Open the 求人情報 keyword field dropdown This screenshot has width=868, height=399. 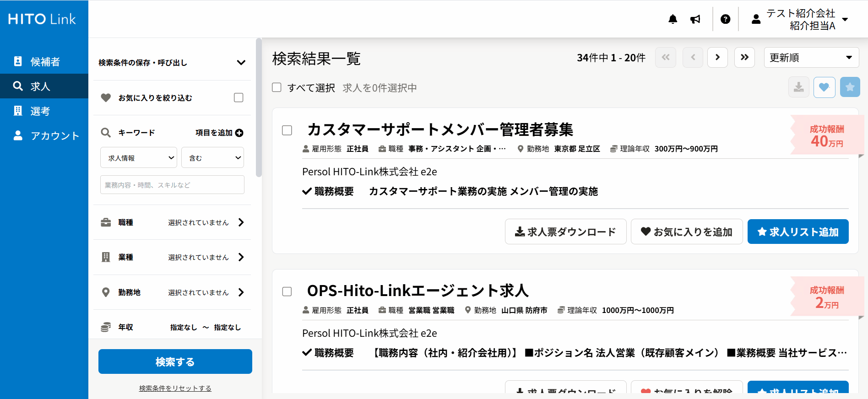point(139,157)
